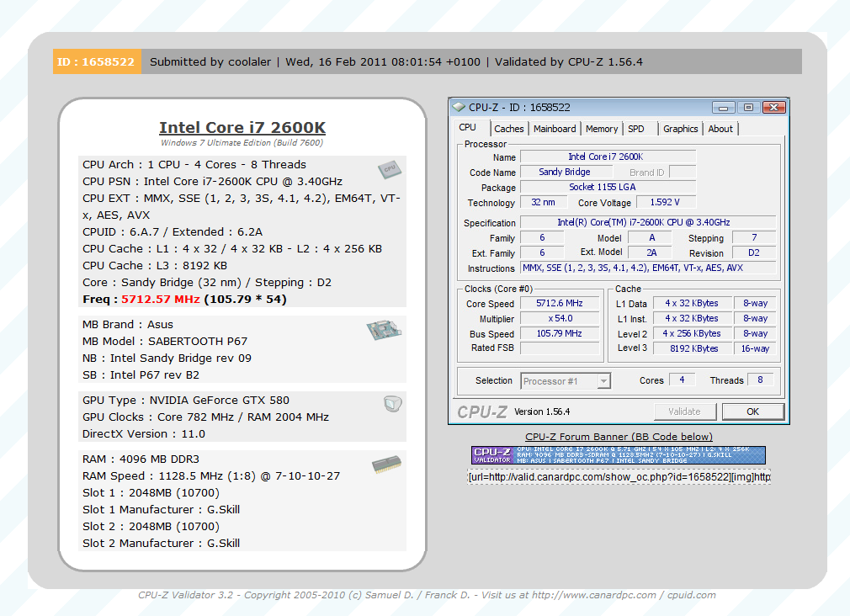Click Slot 1 Manufacturer : G.Skill text
The width and height of the screenshot is (850, 616).
tap(161, 510)
